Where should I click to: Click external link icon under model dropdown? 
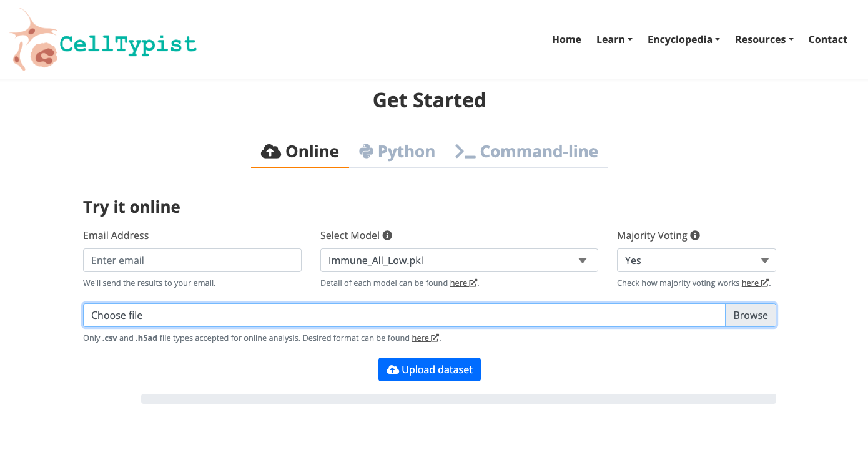pos(473,283)
